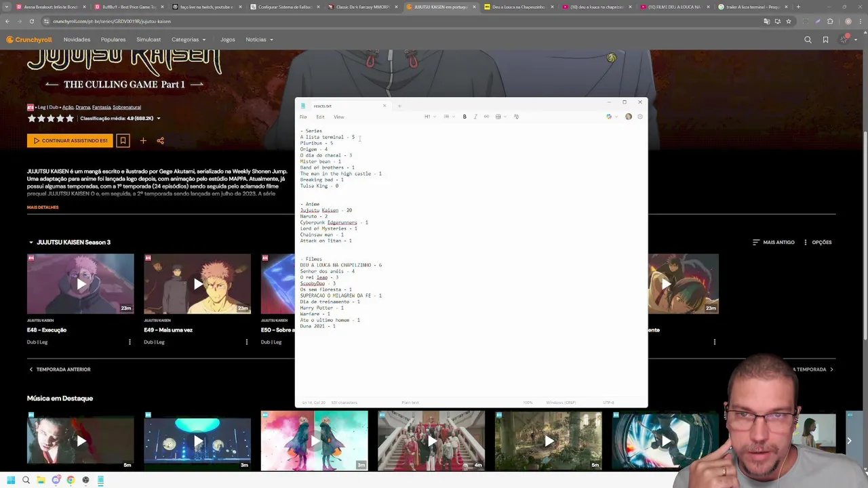
Task: Go to Temporada Anterior
Action: click(x=60, y=369)
